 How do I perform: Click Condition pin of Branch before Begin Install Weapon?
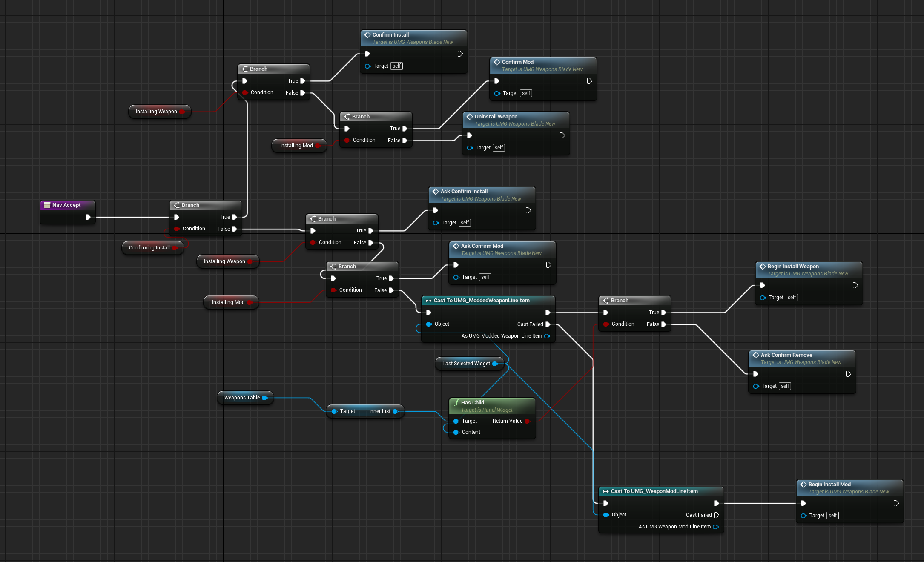(x=606, y=324)
